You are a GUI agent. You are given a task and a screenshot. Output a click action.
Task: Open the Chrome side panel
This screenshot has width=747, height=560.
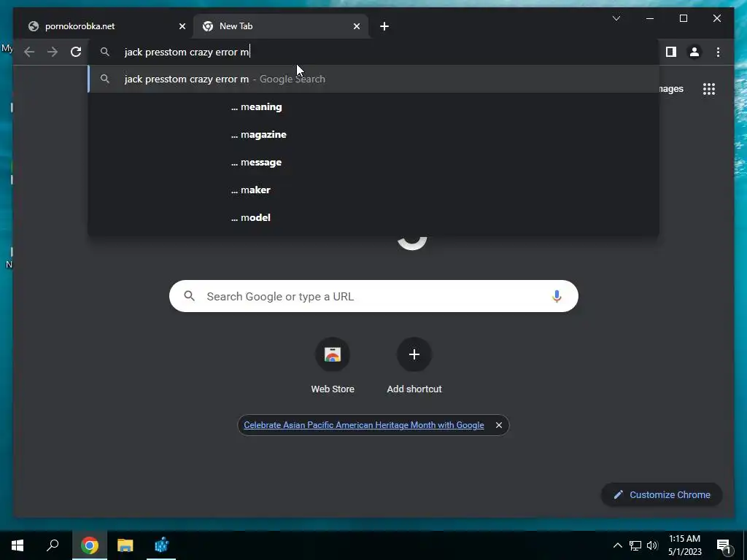pos(671,52)
